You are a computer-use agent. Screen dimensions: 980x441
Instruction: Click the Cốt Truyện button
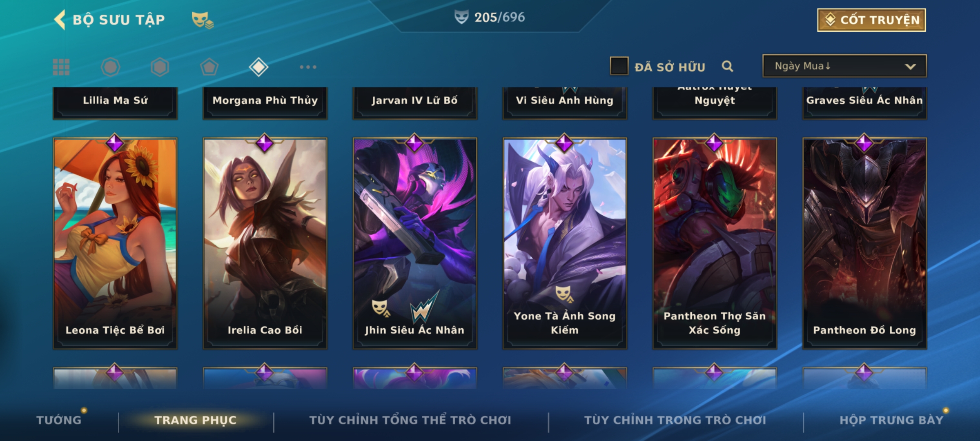point(871,20)
